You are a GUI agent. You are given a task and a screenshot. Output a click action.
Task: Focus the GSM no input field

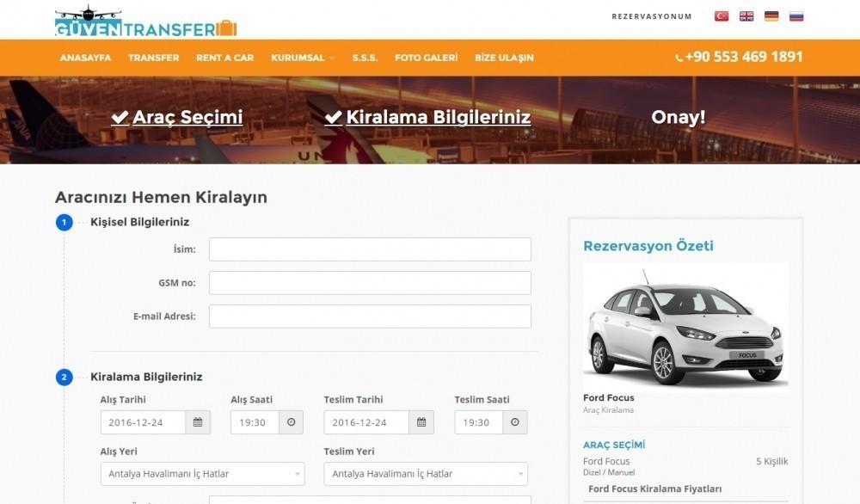coord(370,283)
